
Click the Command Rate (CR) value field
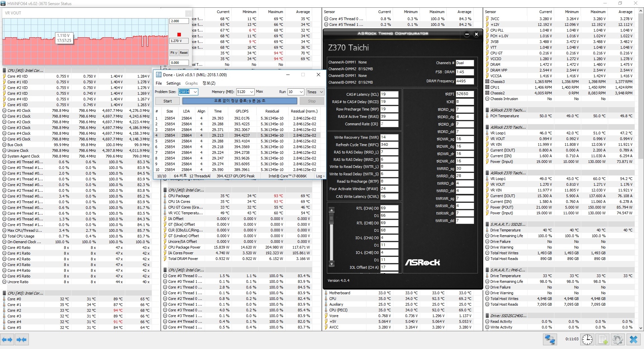point(389,124)
